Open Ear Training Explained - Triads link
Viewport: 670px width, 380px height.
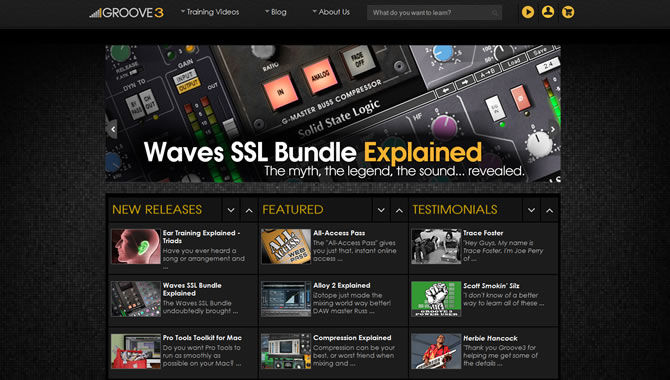201,237
